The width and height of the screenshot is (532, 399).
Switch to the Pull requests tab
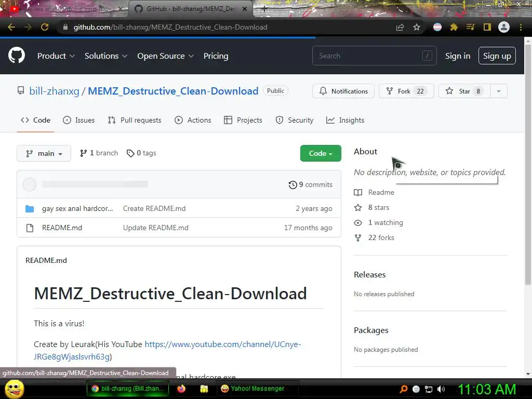point(135,120)
